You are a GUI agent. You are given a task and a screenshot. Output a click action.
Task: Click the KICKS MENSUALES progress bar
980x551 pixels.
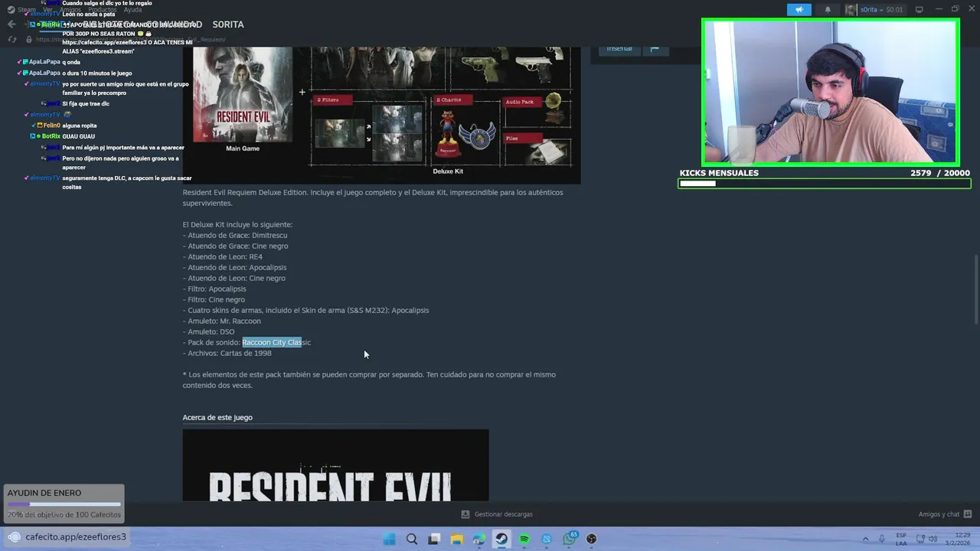[824, 184]
